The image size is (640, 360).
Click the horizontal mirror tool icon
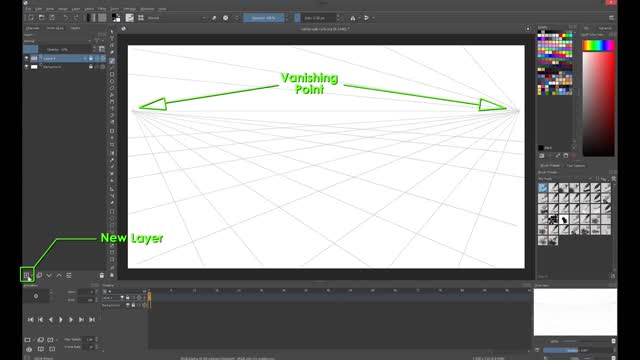click(x=353, y=18)
